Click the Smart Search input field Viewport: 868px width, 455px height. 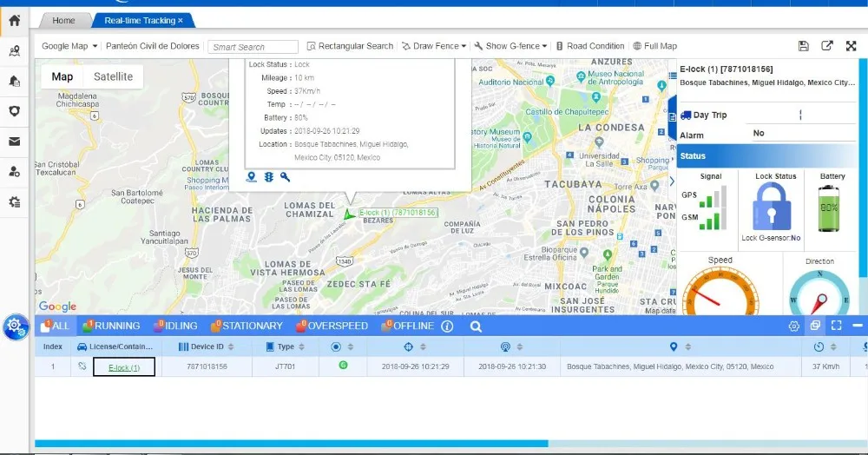253,47
